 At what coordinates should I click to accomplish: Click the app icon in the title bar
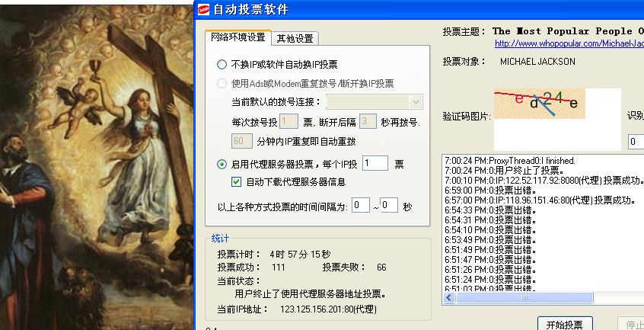(204, 9)
